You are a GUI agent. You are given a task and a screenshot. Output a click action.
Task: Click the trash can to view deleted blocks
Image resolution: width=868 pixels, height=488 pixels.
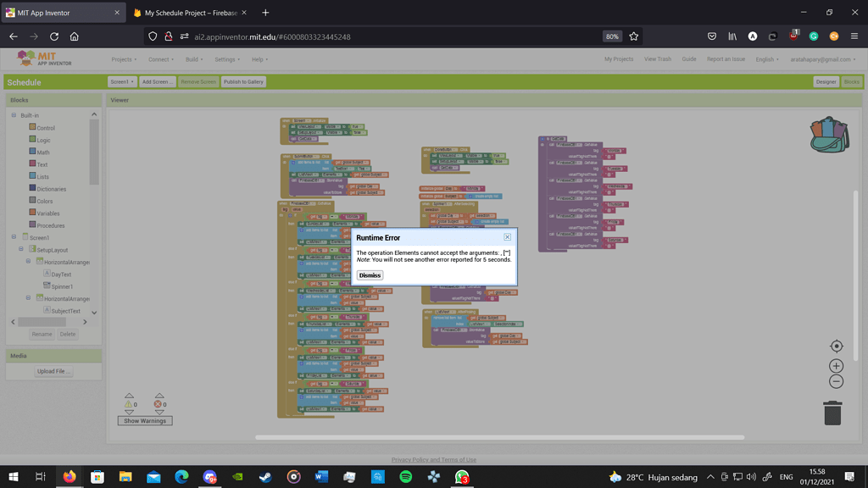click(833, 413)
